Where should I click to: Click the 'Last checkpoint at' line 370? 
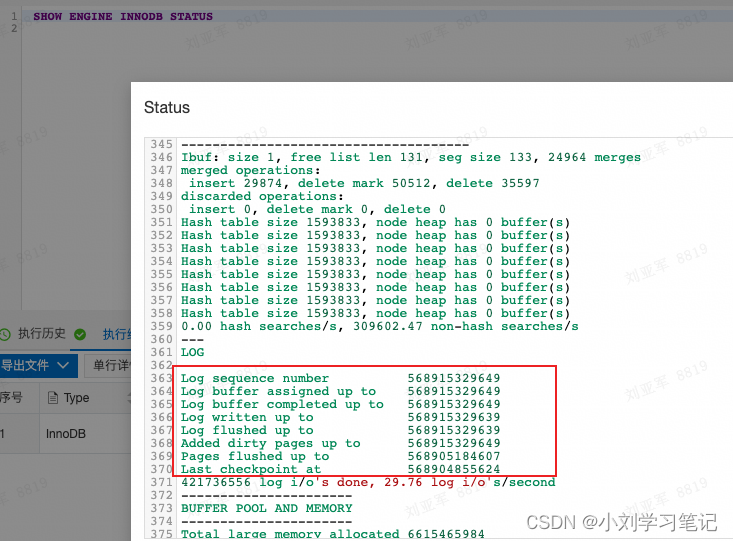(340, 469)
